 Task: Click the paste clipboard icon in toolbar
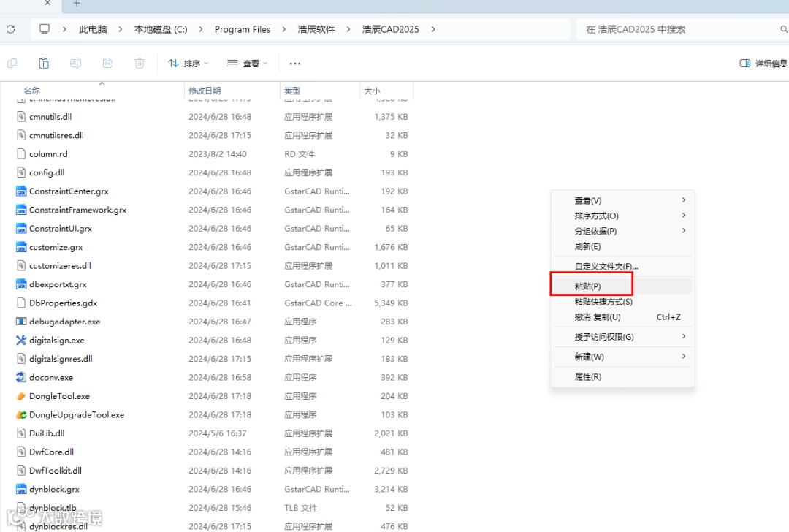click(x=44, y=64)
